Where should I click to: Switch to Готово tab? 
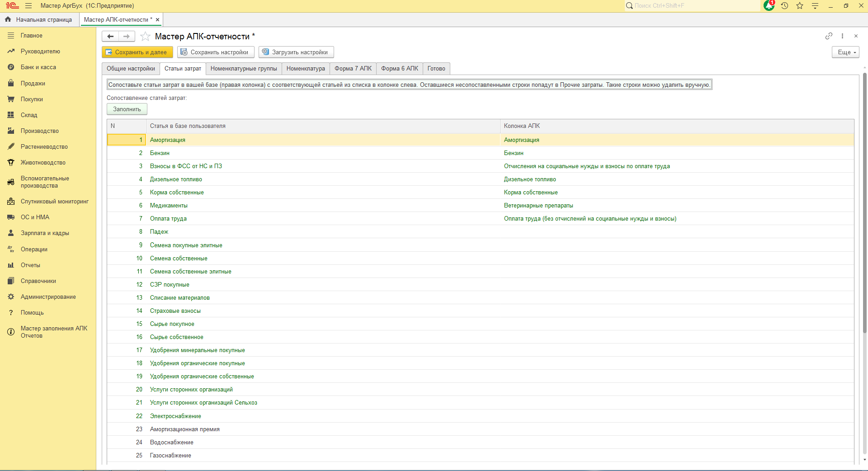tap(436, 69)
